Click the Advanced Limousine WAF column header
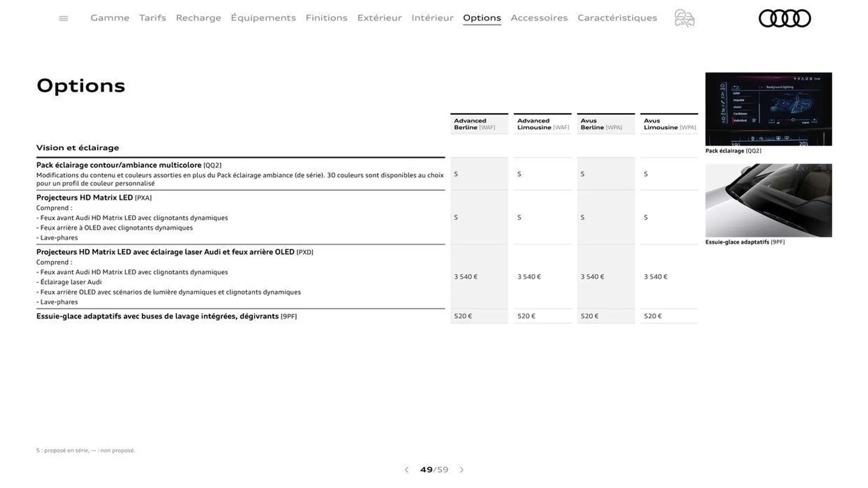Image resolution: width=868 pixels, height=488 pixels. 542,124
